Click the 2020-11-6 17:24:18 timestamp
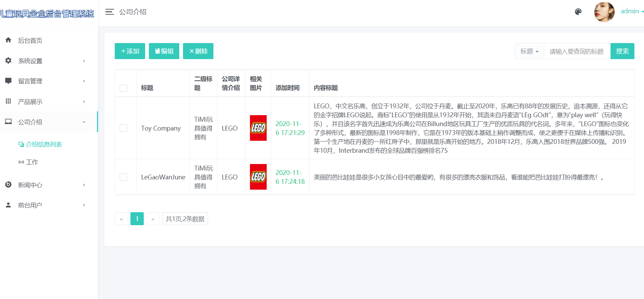644x299 pixels. click(290, 177)
